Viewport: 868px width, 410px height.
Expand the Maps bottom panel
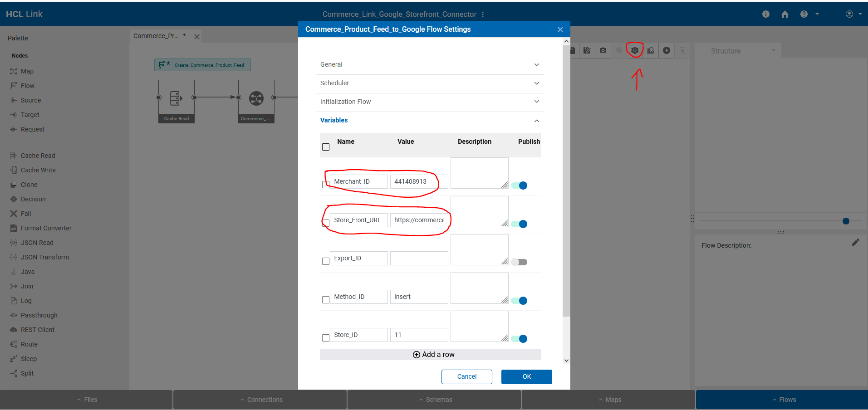[x=609, y=400]
